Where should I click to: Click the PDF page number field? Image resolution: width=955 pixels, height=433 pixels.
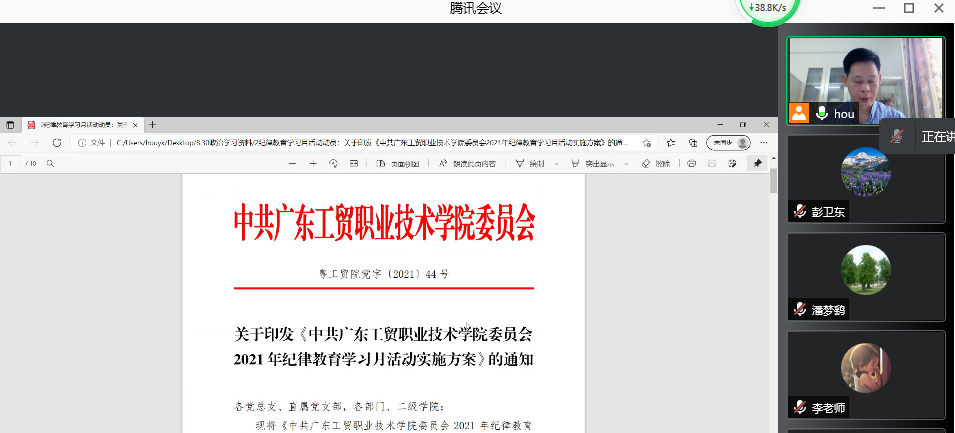[x=11, y=163]
